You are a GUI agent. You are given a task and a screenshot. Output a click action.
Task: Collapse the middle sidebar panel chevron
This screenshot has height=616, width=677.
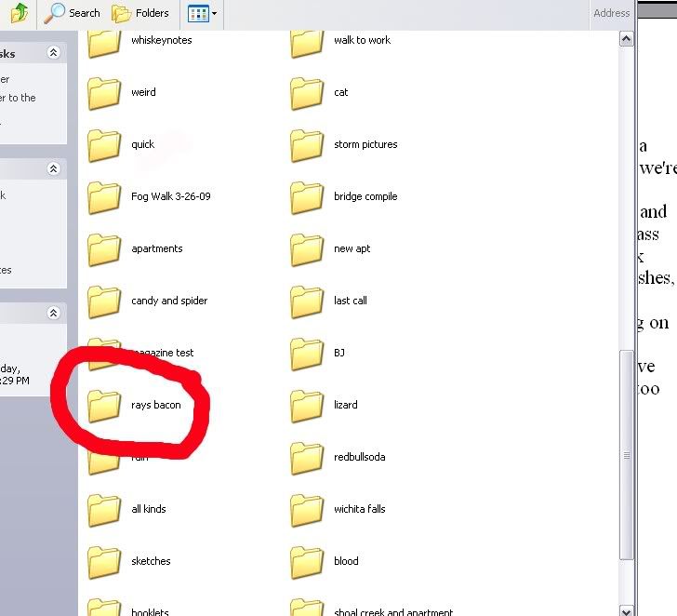[53, 169]
